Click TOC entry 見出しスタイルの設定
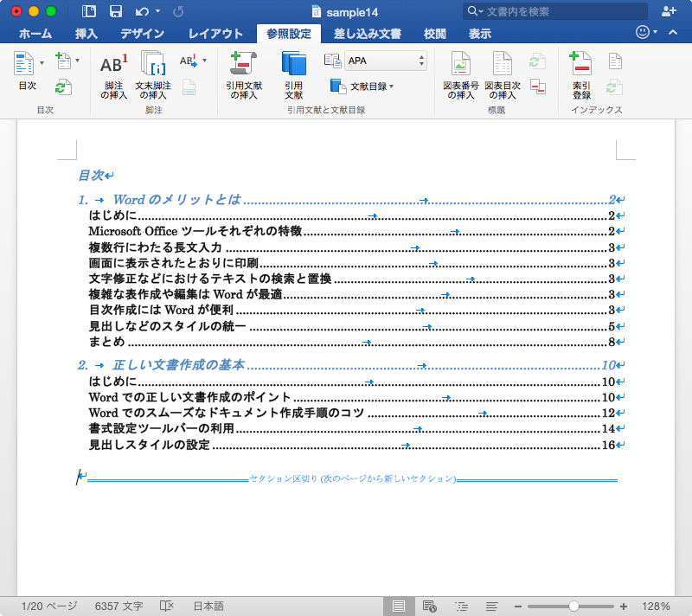The image size is (692, 616). point(356,445)
